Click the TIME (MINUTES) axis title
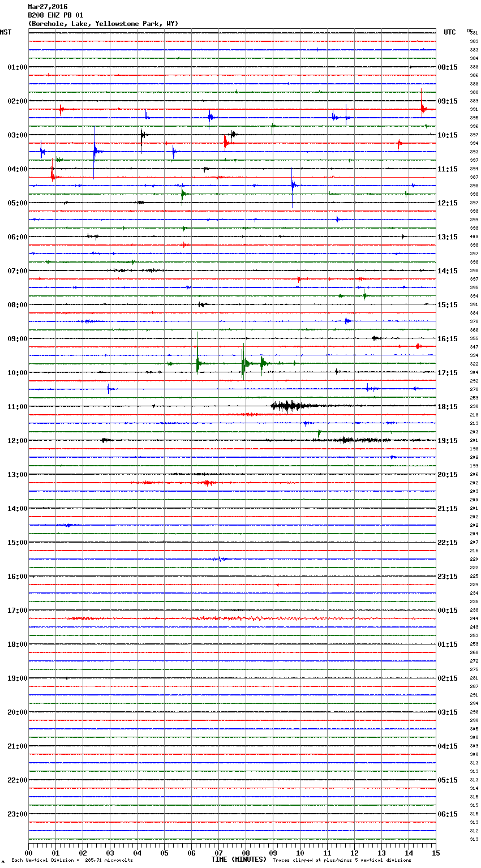The height and width of the screenshot is (868, 481). (x=239, y=860)
